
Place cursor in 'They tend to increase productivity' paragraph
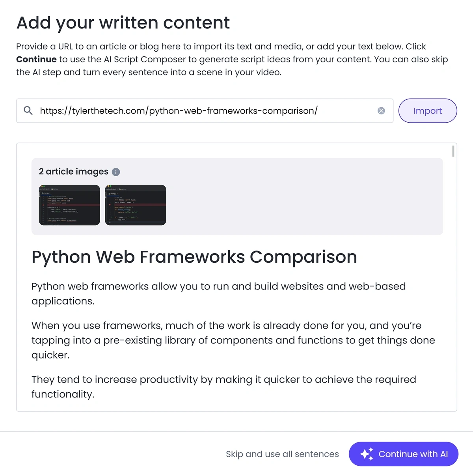tap(224, 387)
